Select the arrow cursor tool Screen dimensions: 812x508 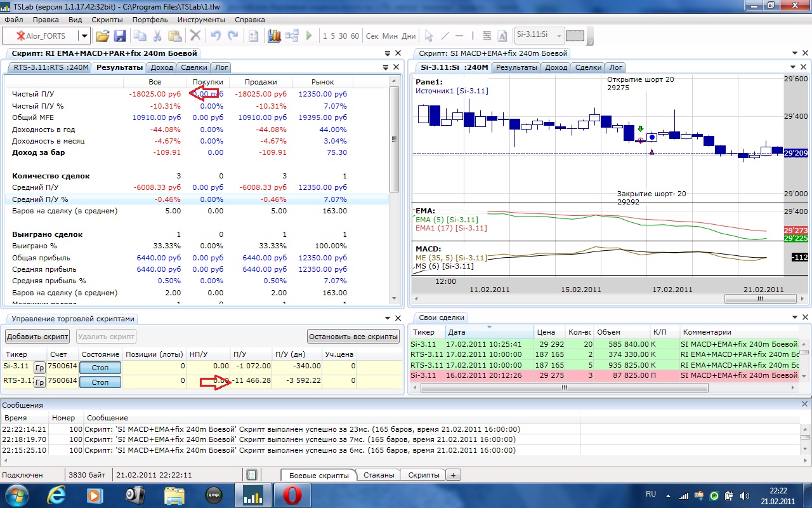(429, 36)
